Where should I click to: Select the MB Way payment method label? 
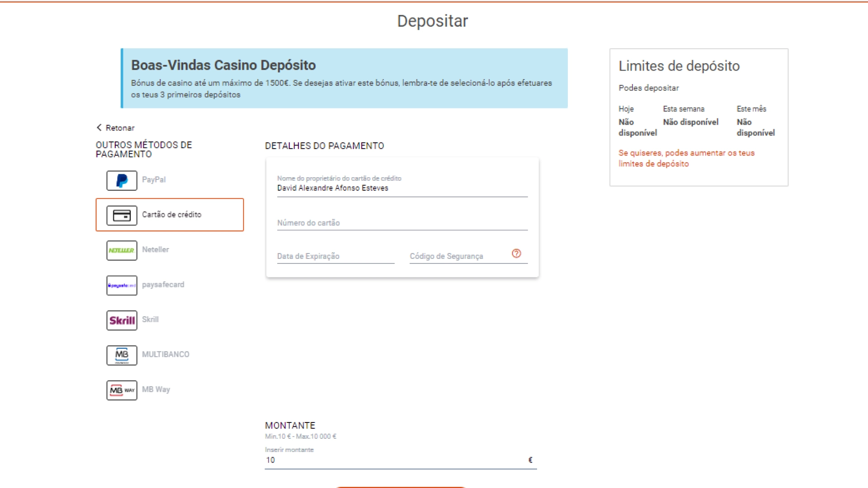tap(156, 389)
